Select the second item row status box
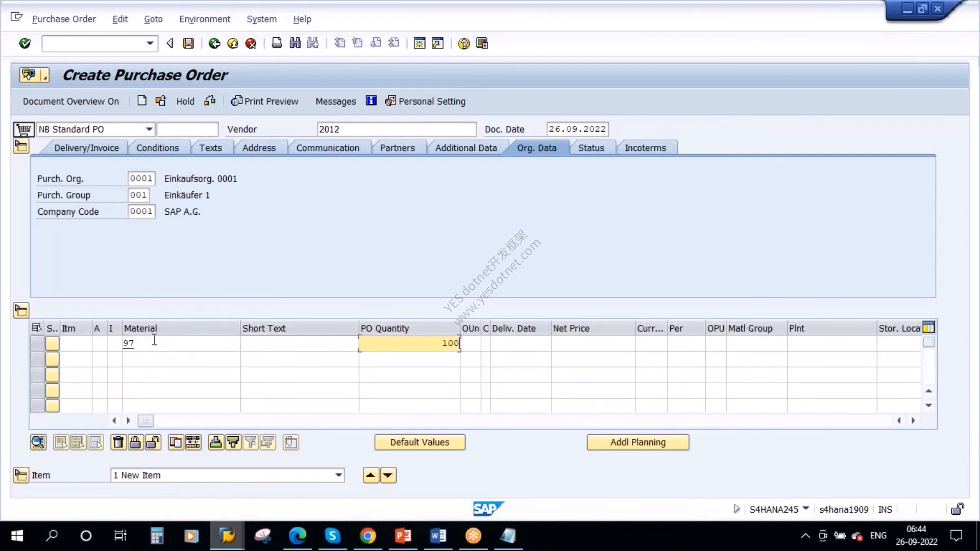This screenshot has width=980, height=551. pyautogui.click(x=52, y=359)
